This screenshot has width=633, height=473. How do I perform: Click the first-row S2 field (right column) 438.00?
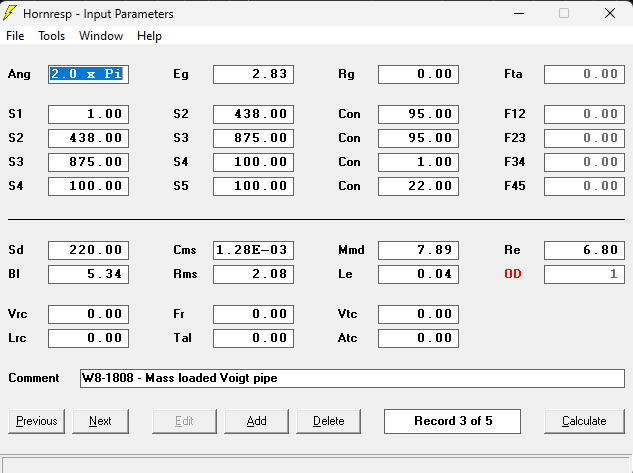(x=254, y=114)
